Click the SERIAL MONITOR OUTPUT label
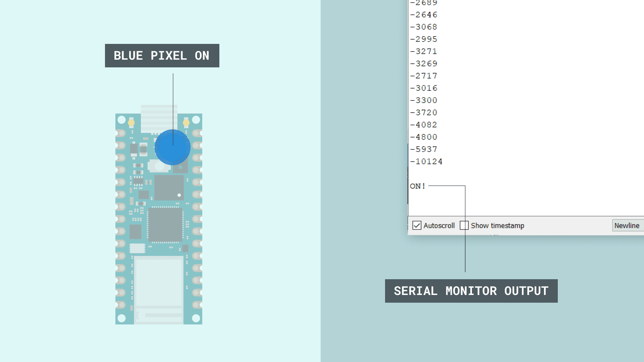The width and height of the screenshot is (644, 362). coord(471,291)
